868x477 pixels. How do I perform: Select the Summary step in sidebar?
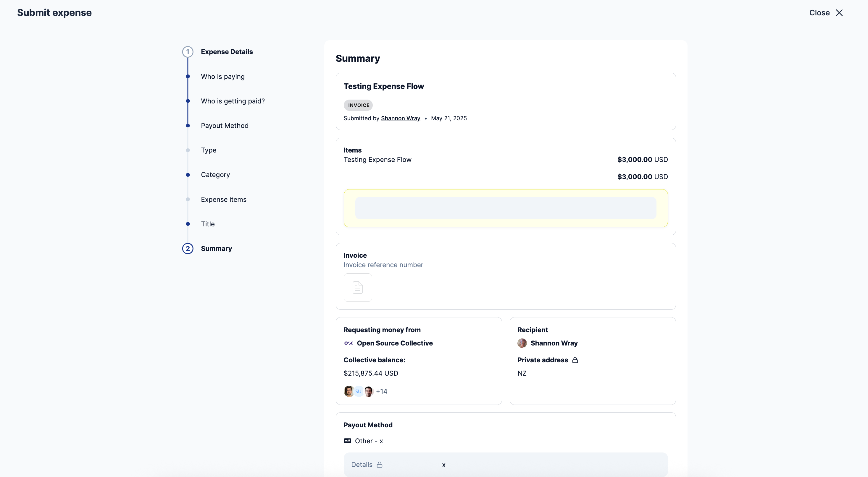pyautogui.click(x=216, y=249)
